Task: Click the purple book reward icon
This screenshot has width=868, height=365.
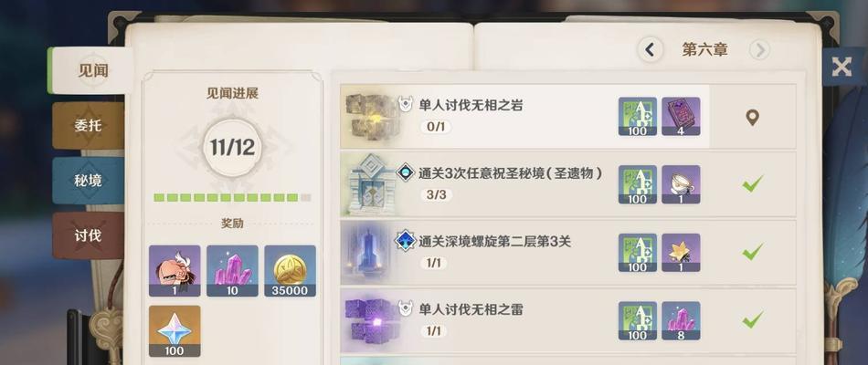Action: point(681,117)
